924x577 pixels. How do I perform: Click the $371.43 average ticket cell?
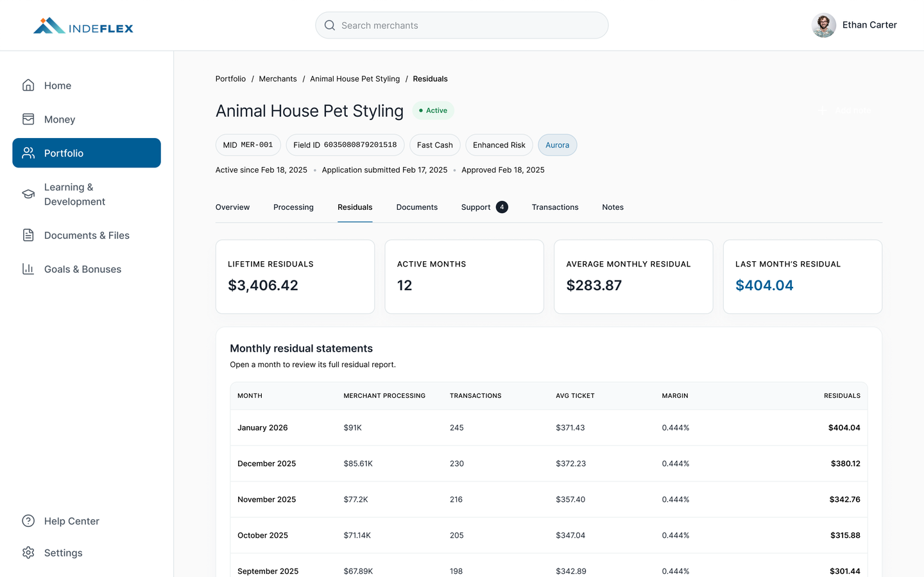570,427
